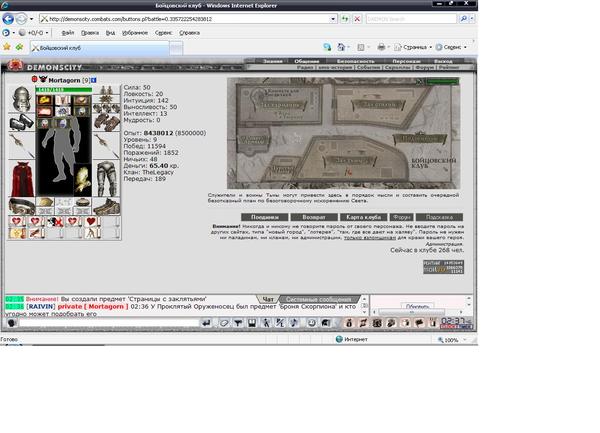Screen dimensions: 600x433
Task: Open info icon next to Mortagorn name
Action: pos(93,80)
